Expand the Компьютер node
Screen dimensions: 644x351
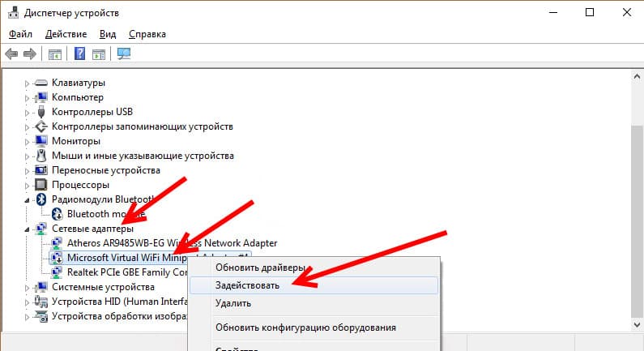click(27, 98)
